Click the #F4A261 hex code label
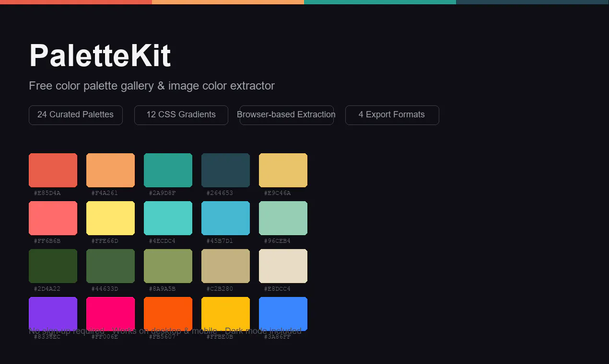609x364 pixels. [105, 193]
